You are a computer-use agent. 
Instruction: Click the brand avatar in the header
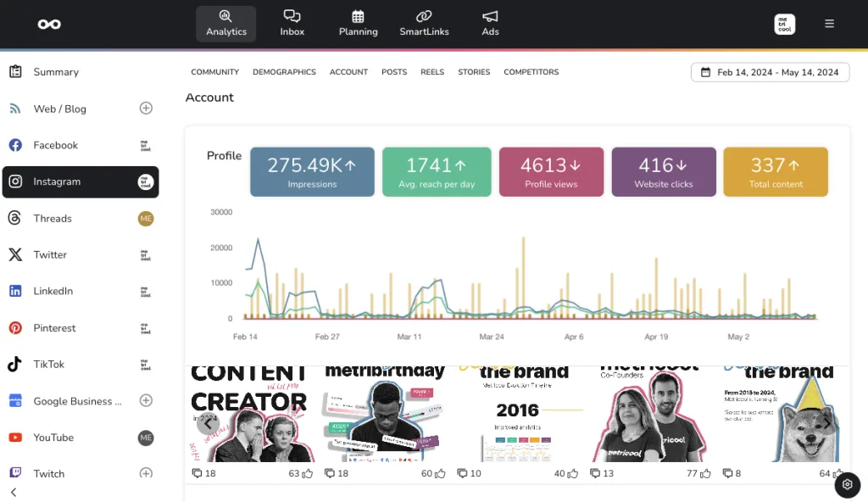[784, 25]
